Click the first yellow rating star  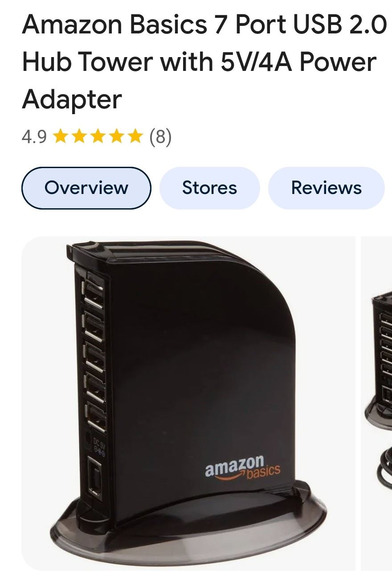tap(60, 136)
